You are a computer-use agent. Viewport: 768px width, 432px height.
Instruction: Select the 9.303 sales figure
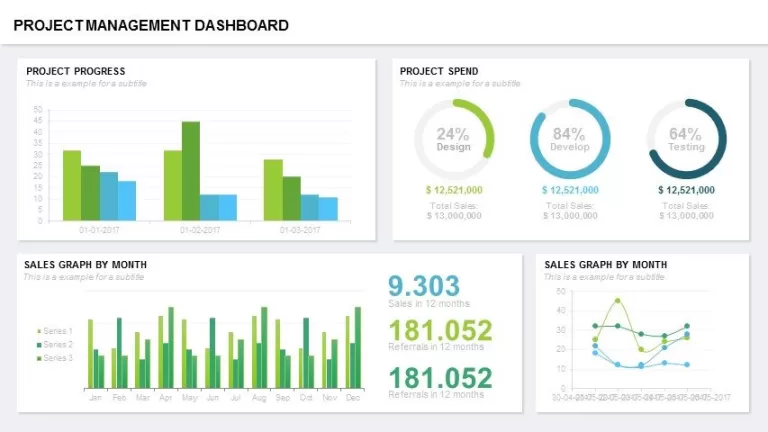tap(424, 286)
